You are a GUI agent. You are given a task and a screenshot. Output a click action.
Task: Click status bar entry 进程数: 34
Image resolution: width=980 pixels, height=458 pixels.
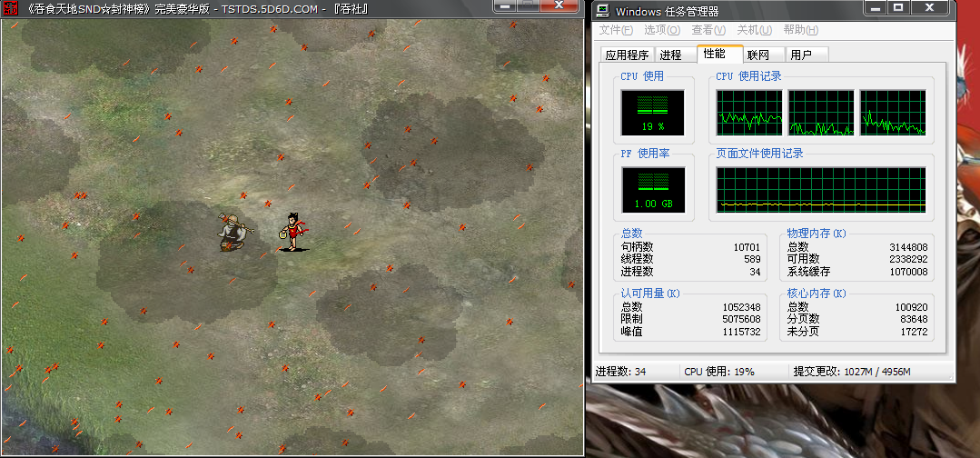click(620, 372)
